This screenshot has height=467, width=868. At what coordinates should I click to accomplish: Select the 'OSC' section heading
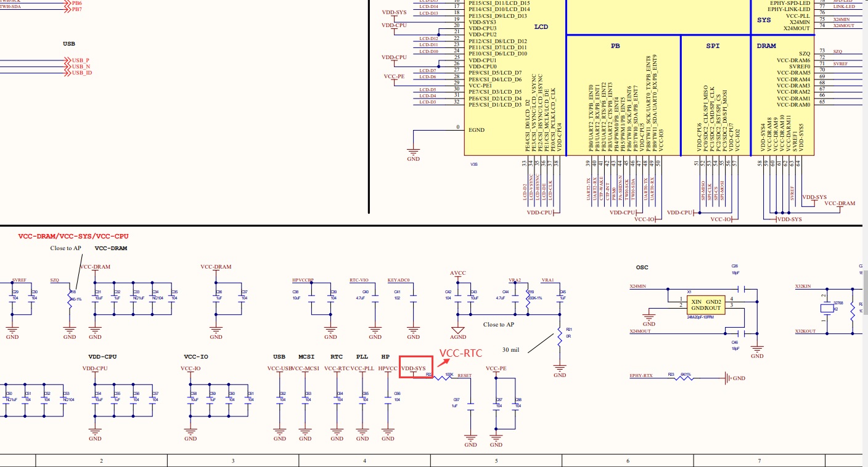point(643,267)
